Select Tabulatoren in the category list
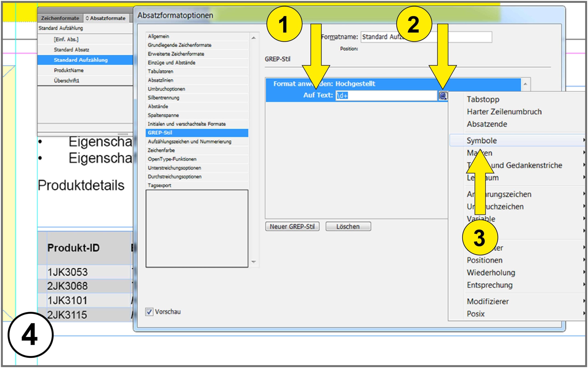The image size is (588, 368). point(161,72)
